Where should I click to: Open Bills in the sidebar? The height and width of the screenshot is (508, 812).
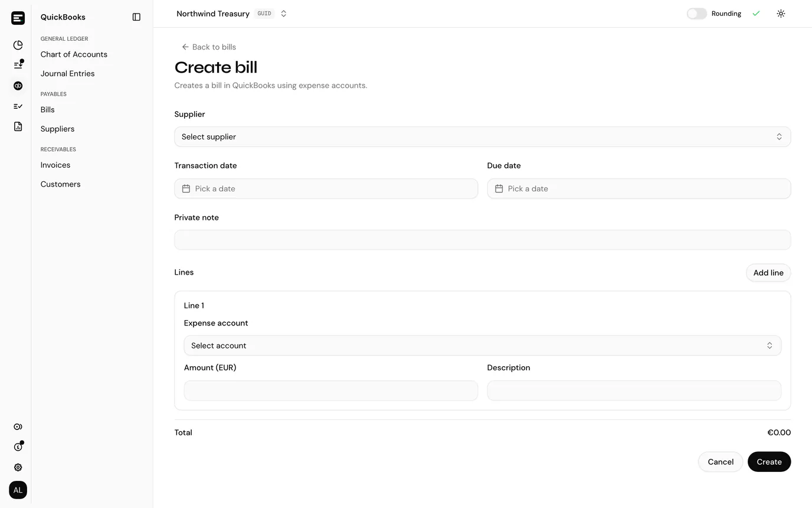click(x=47, y=110)
